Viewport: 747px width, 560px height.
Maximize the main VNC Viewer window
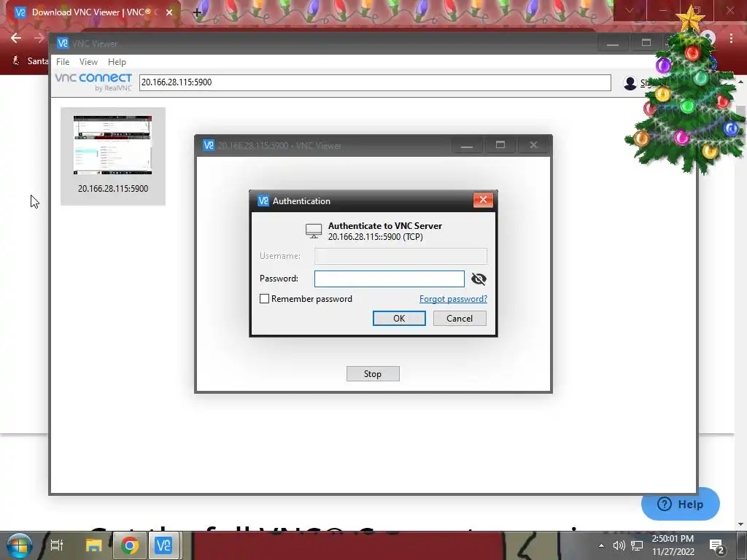tap(646, 43)
